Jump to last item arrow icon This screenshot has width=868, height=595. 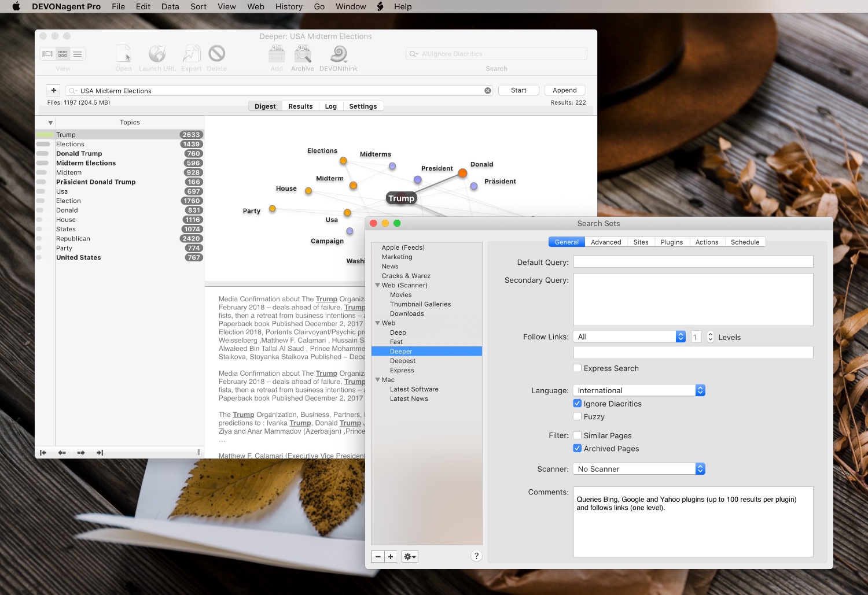(x=100, y=453)
